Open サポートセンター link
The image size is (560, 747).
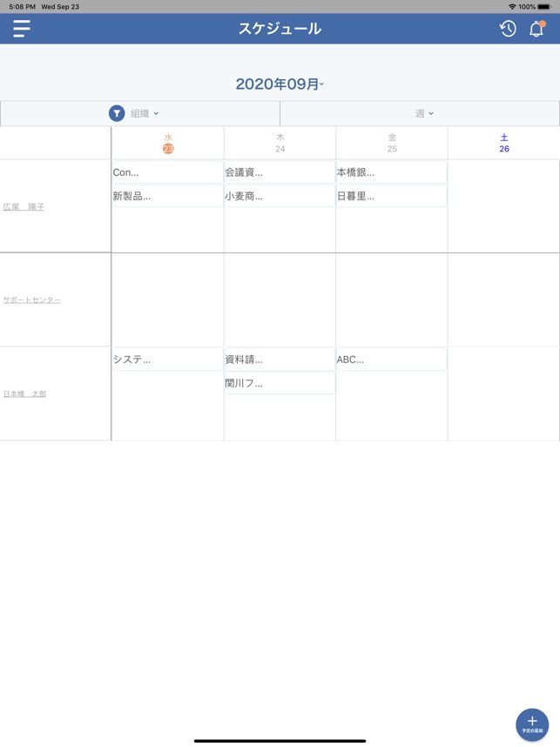pyautogui.click(x=31, y=299)
